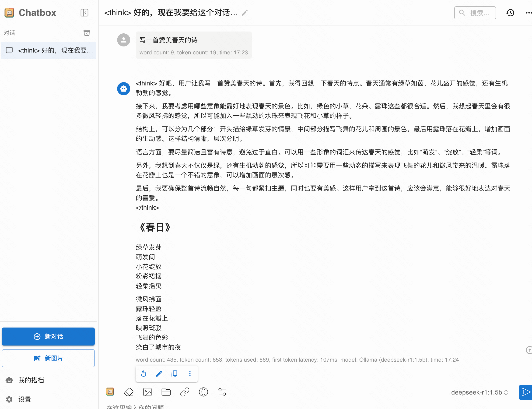Toggle web browsing globe icon
This screenshot has height=409, width=532.
pyautogui.click(x=203, y=392)
